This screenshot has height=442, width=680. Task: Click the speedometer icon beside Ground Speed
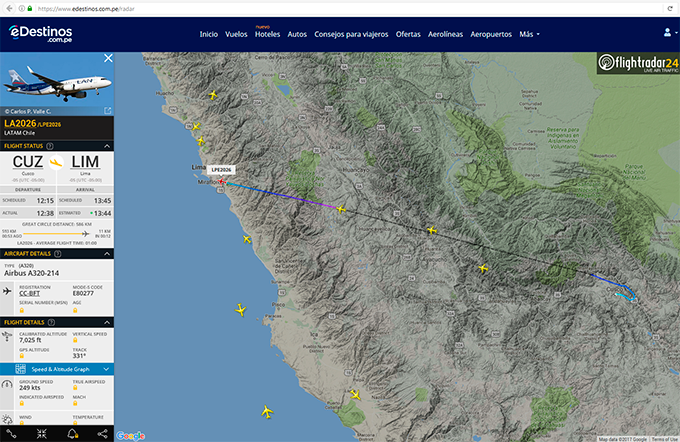click(x=7, y=384)
